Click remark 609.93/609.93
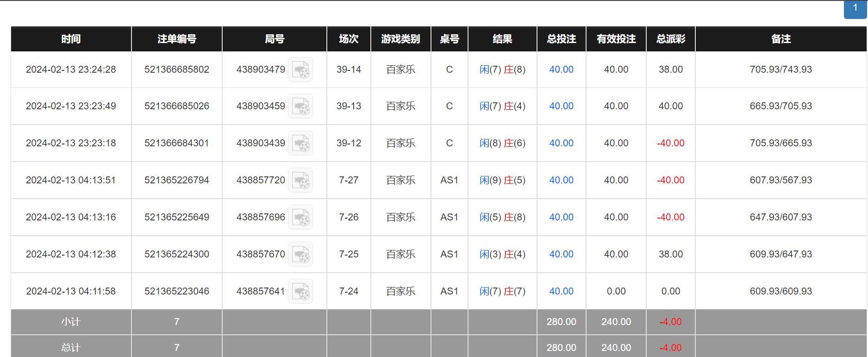 [x=781, y=291]
